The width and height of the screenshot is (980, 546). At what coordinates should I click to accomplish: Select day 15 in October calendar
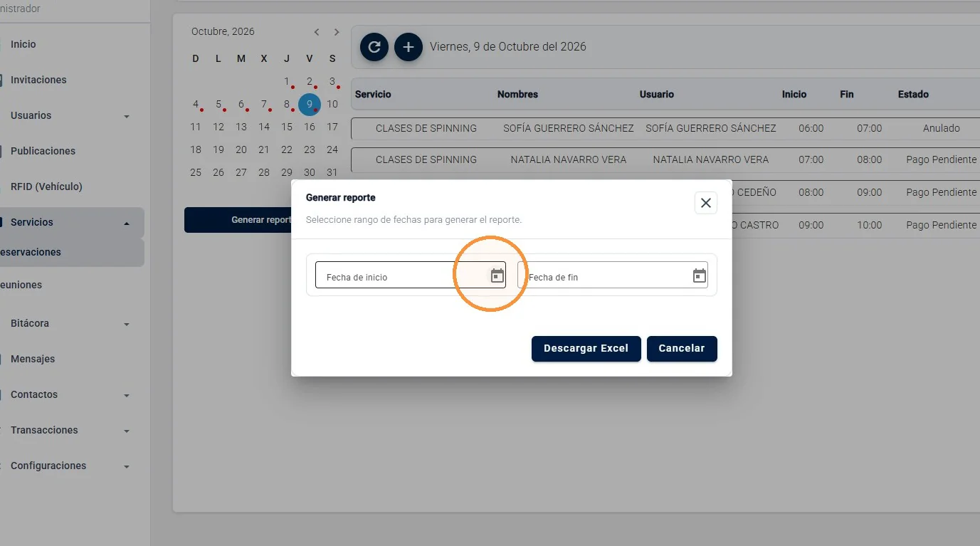click(x=287, y=127)
